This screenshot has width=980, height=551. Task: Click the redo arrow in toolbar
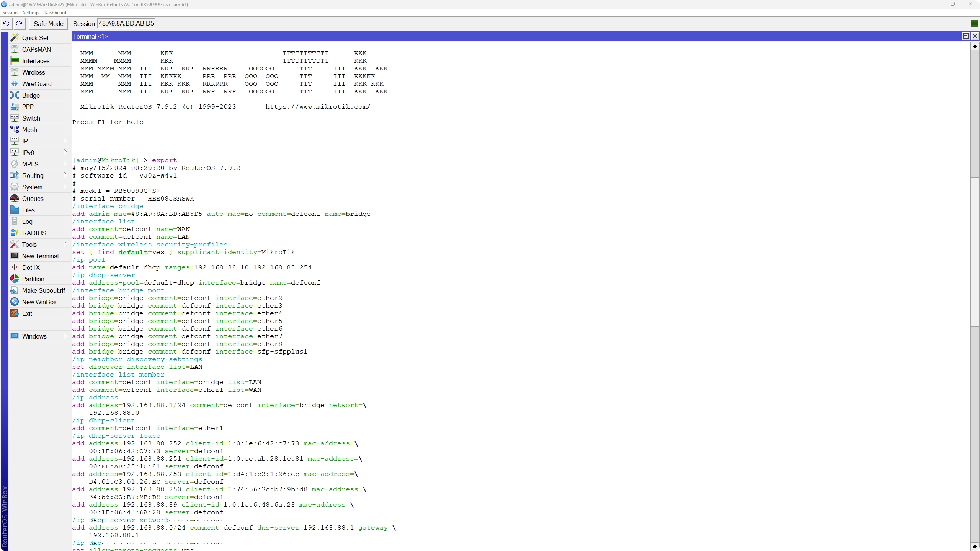tap(19, 23)
